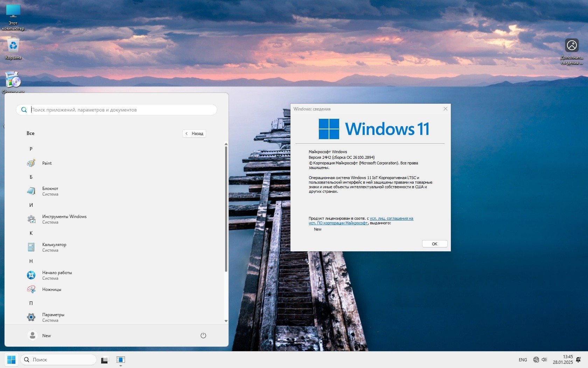Open the volume control in the system tray
This screenshot has height=368, width=588.
coord(544,360)
